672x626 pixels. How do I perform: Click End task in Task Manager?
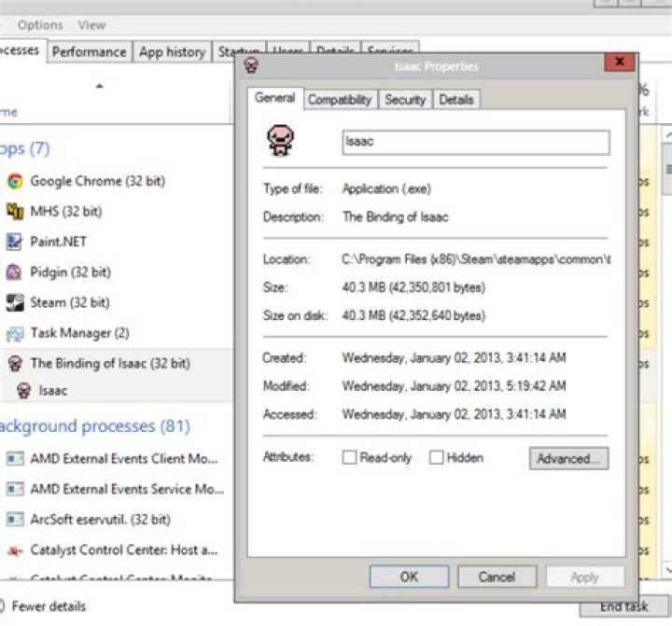coord(623,605)
